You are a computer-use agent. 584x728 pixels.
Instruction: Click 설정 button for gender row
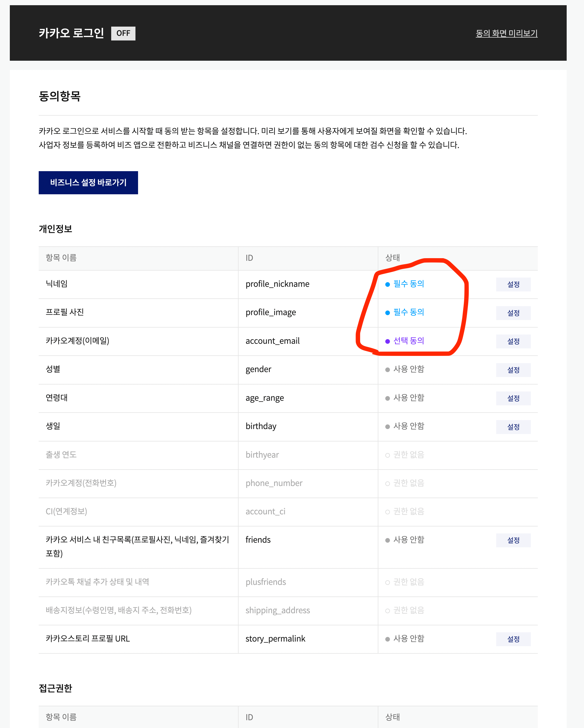click(513, 370)
